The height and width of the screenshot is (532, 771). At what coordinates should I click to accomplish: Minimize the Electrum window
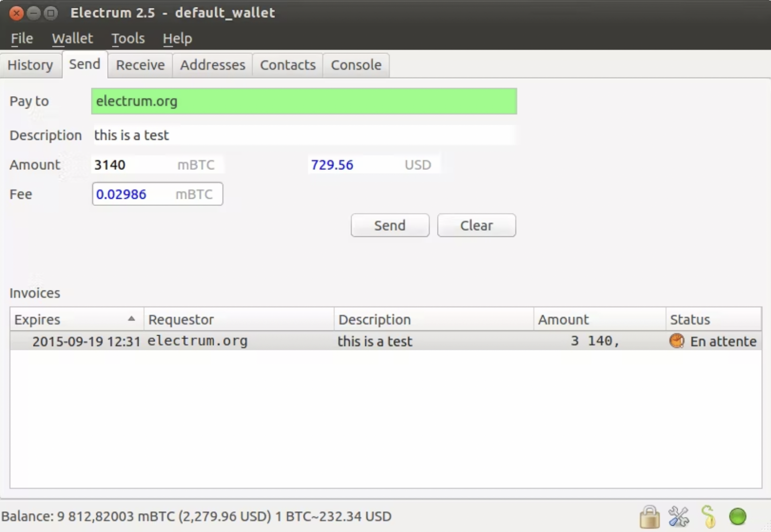coord(33,13)
